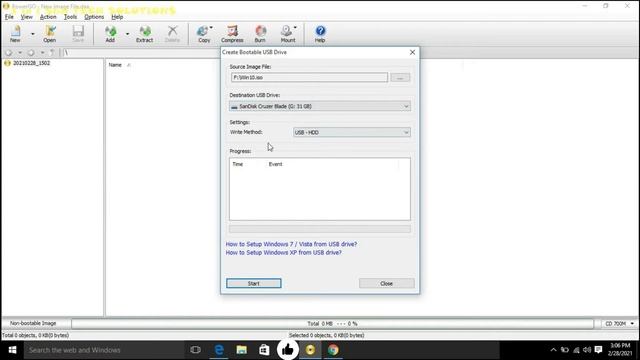Open the Destination USB Drive dropdown
The height and width of the screenshot is (360, 640).
pos(320,106)
